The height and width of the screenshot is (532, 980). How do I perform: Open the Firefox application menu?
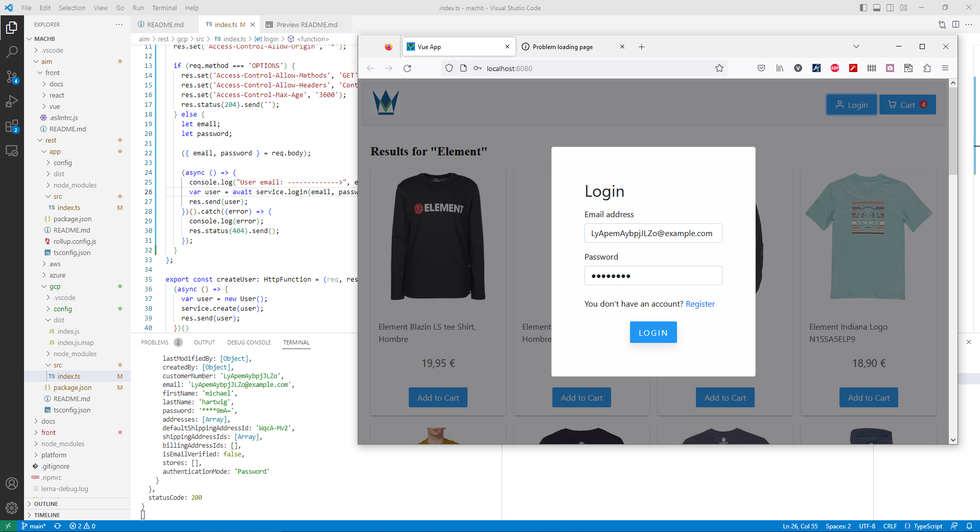click(945, 68)
